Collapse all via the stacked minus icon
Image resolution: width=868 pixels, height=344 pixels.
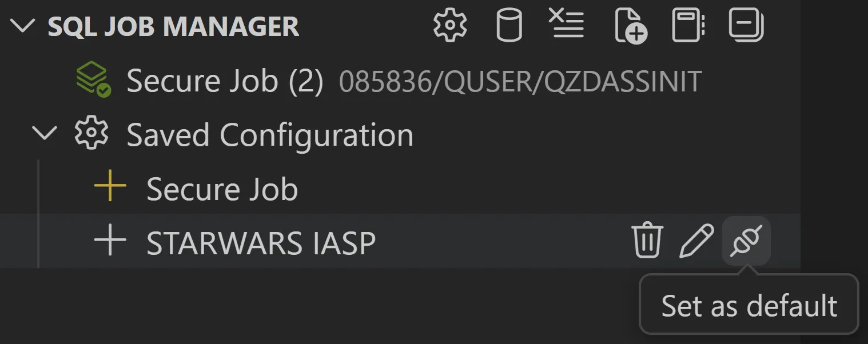[x=746, y=26]
